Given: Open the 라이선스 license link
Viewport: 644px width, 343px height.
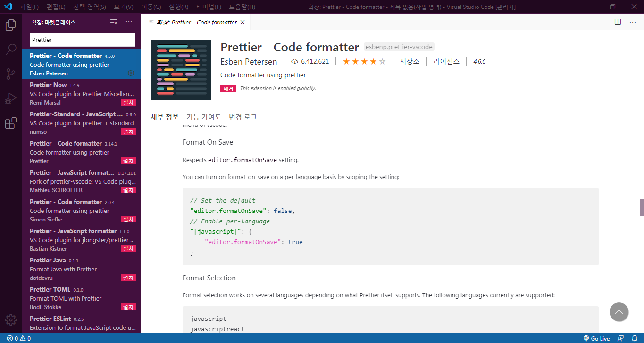Looking at the screenshot, I should tap(446, 61).
